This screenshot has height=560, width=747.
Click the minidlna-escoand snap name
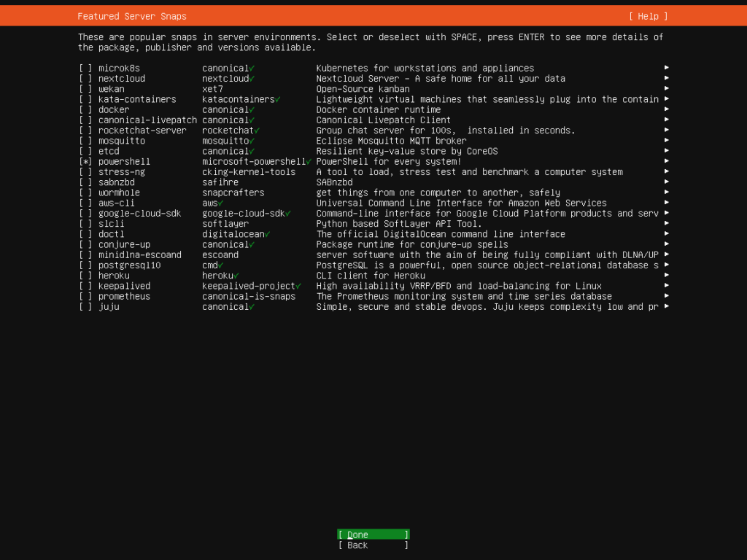[139, 254]
